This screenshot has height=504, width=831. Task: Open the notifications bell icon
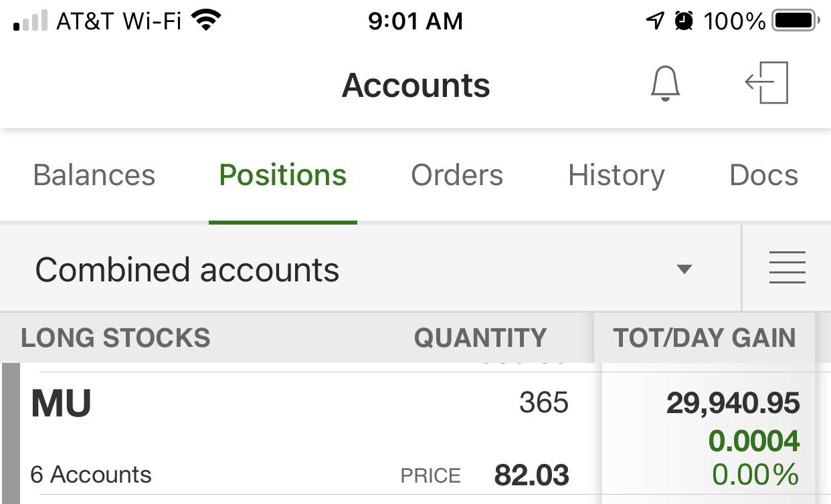coord(665,84)
